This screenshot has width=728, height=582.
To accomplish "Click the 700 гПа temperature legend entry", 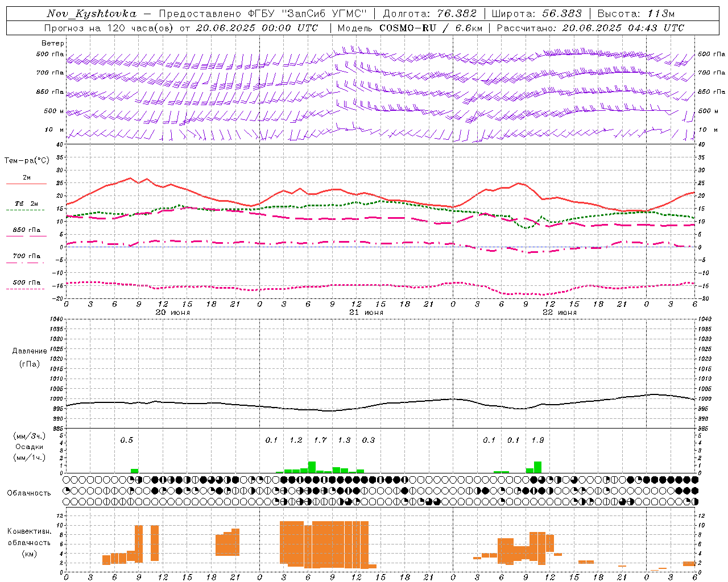I will tap(26, 256).
